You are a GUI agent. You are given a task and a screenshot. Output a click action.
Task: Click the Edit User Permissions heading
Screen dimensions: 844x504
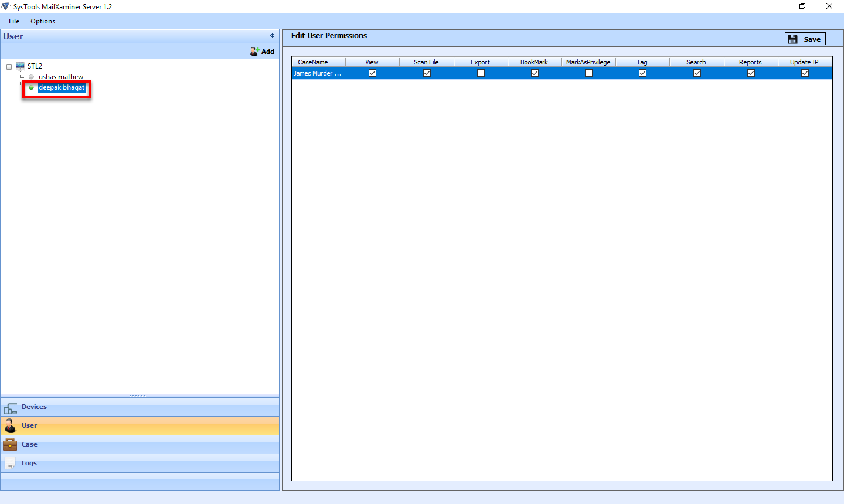pyautogui.click(x=329, y=36)
